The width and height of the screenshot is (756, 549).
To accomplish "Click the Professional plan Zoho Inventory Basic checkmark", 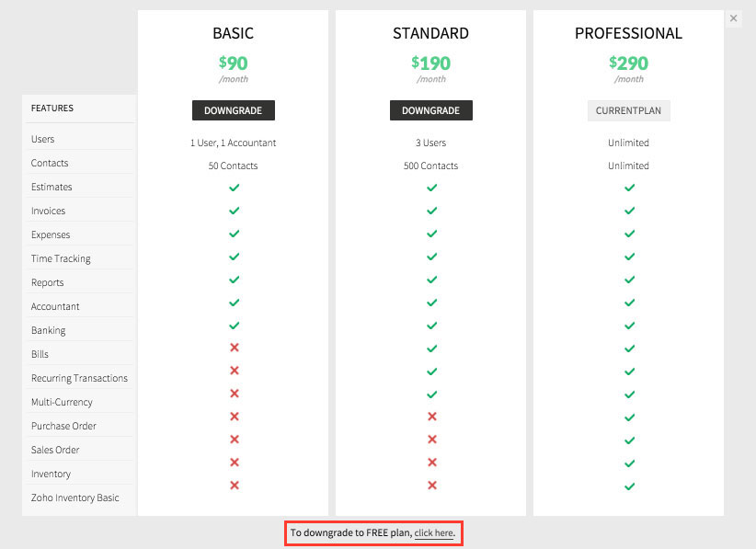I will (630, 486).
